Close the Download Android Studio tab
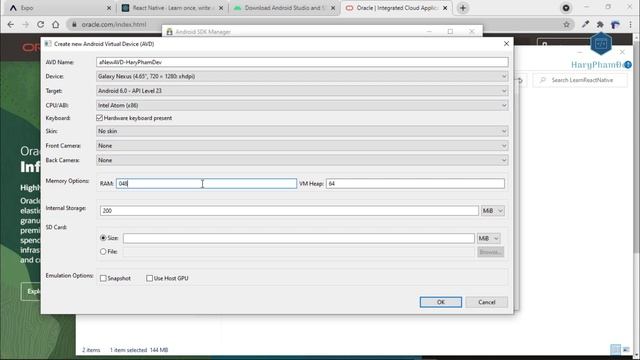640x360 pixels. (x=333, y=8)
